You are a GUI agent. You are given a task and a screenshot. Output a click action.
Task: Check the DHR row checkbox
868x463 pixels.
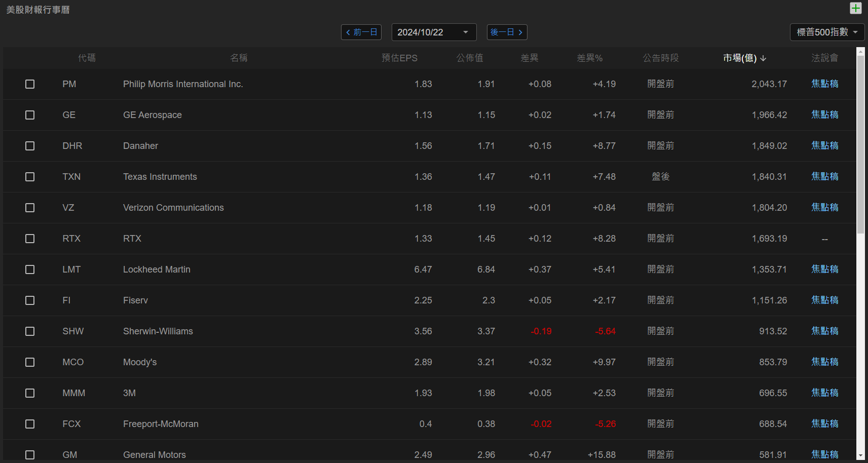pos(30,146)
